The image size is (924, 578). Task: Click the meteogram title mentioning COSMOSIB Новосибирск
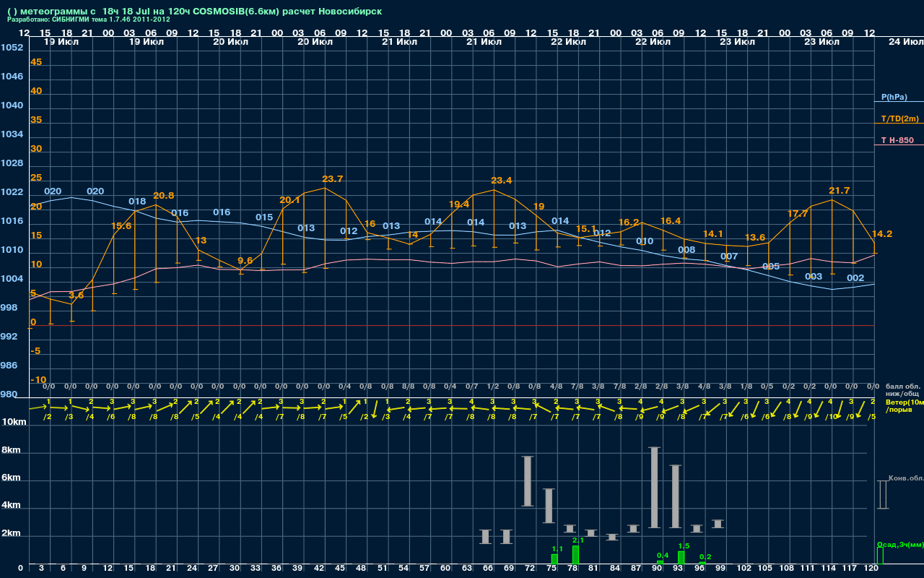click(x=194, y=11)
